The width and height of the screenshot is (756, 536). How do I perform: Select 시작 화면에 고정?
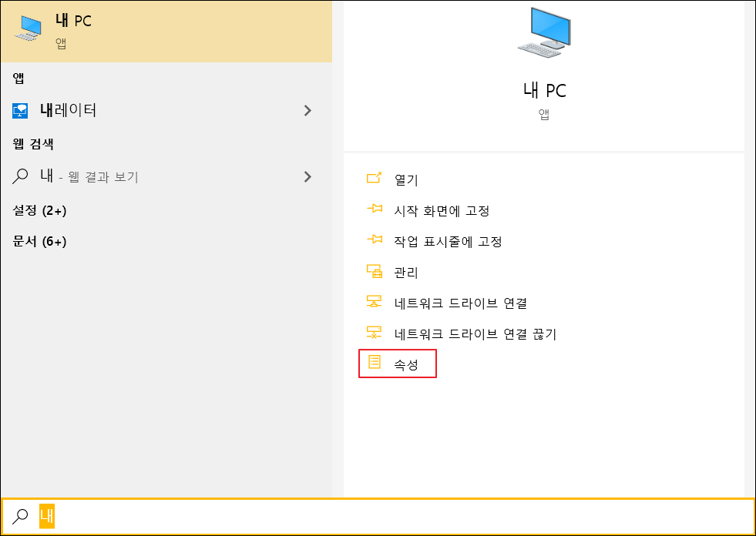coord(442,211)
